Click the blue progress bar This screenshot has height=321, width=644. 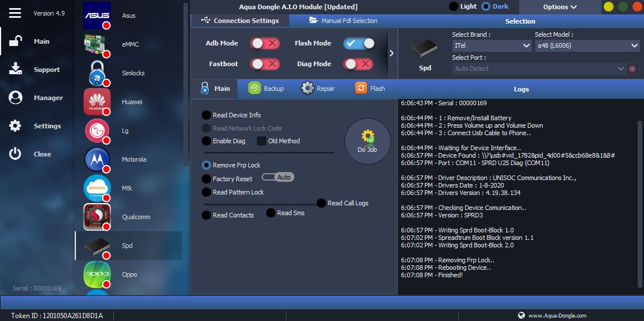click(322, 302)
